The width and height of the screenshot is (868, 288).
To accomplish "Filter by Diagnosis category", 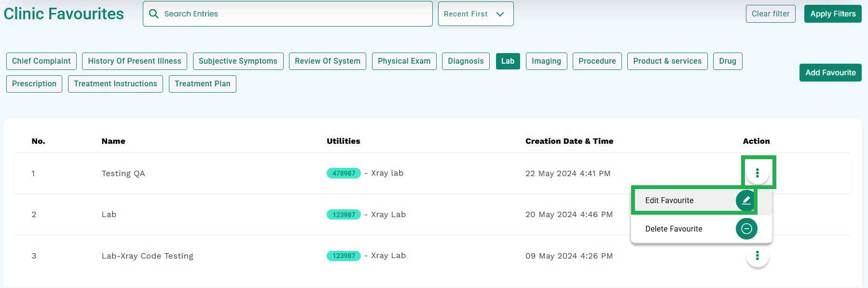I will [x=466, y=61].
